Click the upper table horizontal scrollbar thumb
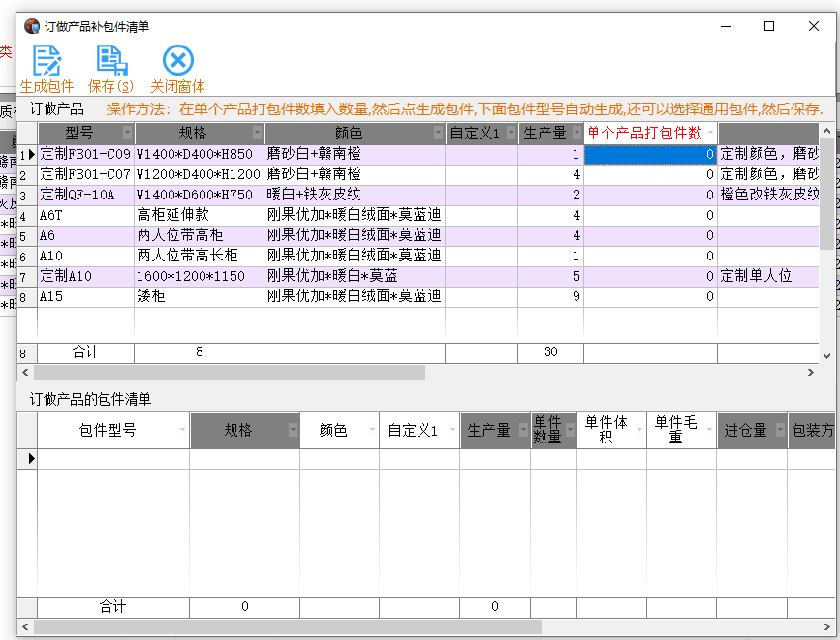 (x=230, y=372)
